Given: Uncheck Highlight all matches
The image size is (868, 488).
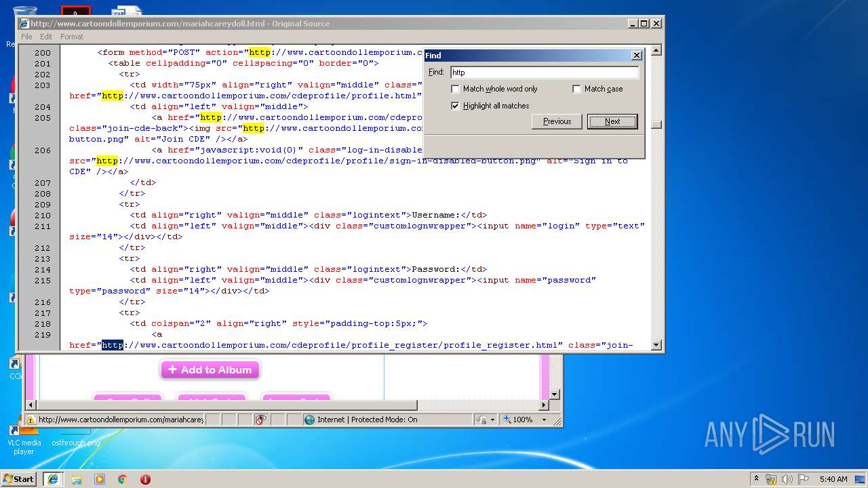Looking at the screenshot, I should [456, 106].
